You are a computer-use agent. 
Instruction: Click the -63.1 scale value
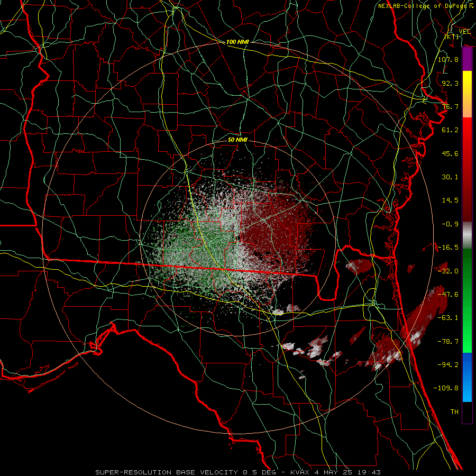[448, 318]
